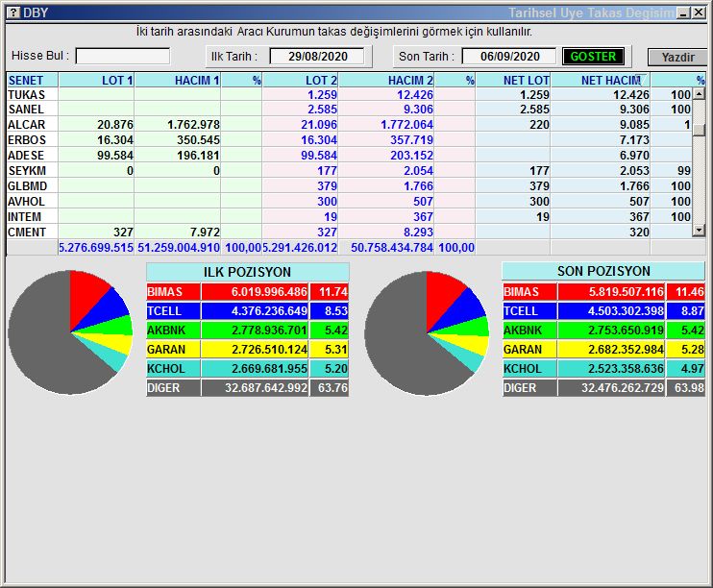Edit the Son Tarih date field

pyautogui.click(x=509, y=57)
